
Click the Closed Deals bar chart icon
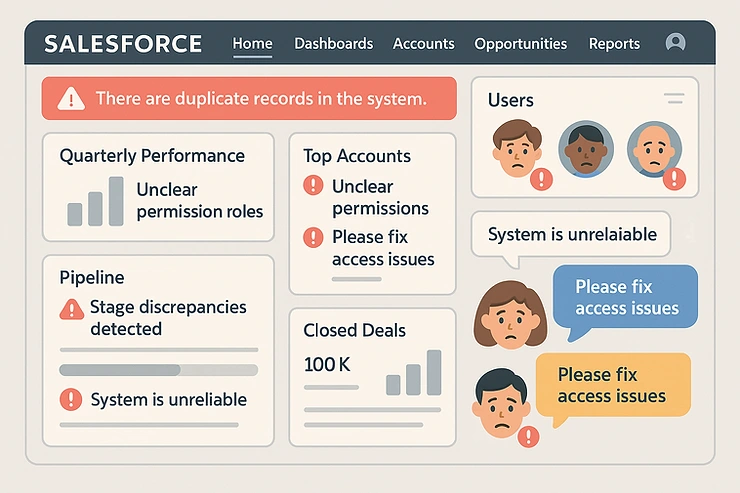tap(413, 372)
